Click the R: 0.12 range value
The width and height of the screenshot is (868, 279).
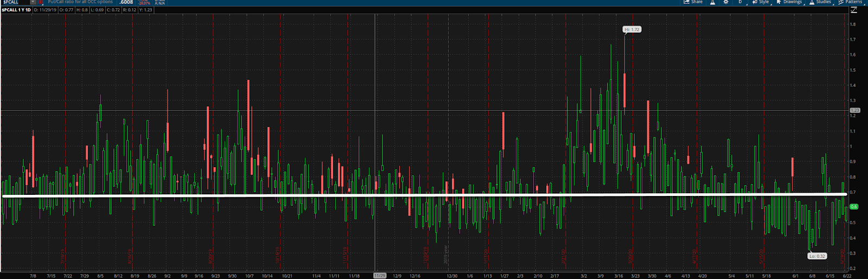(130, 10)
